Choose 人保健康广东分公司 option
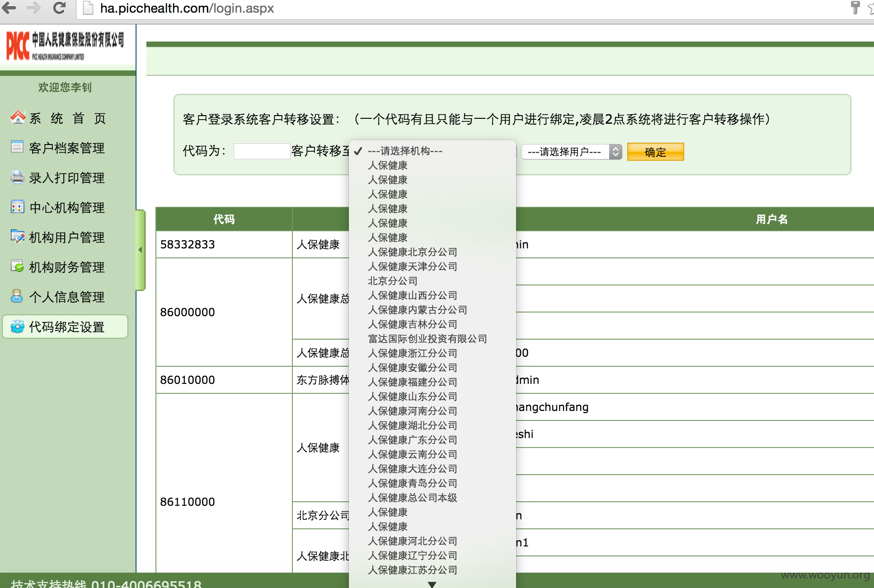 [432, 440]
